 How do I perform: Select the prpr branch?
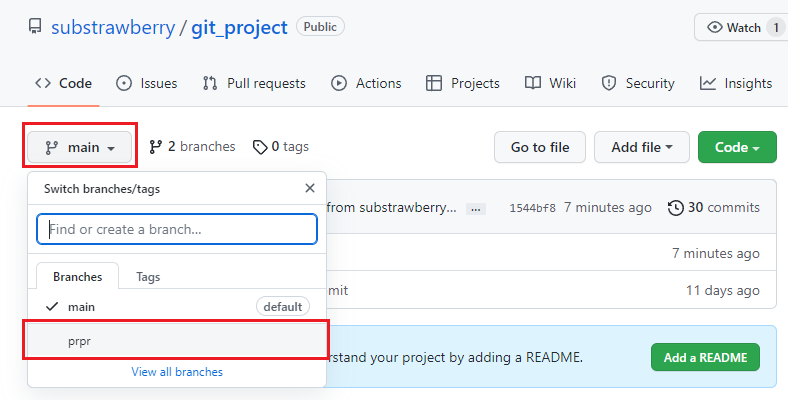(x=177, y=341)
